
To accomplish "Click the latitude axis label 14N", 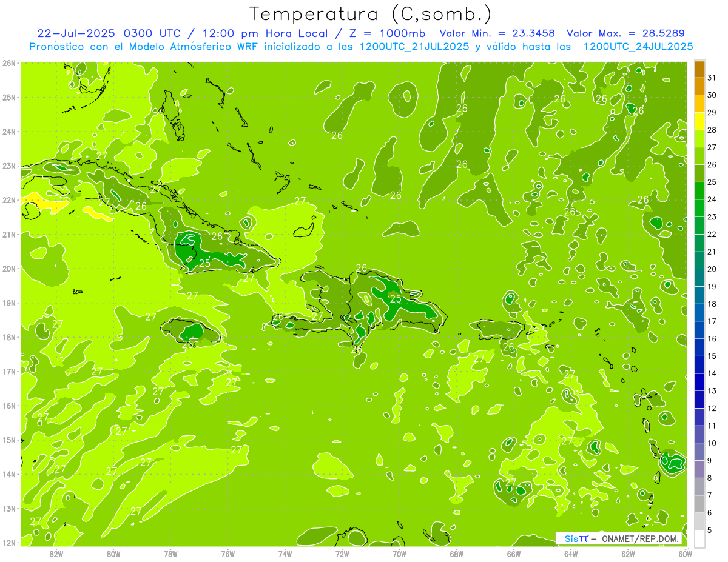I will 8,474.
